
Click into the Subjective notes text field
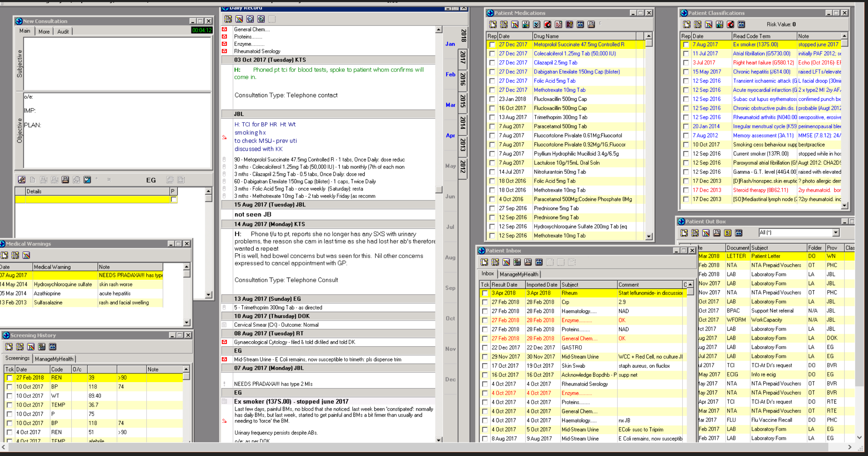coord(117,63)
